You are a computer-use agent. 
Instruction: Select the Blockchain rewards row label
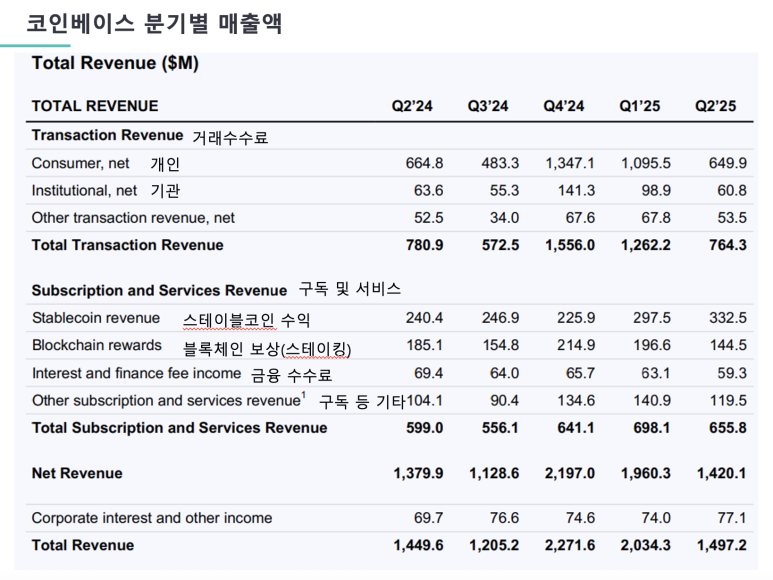[96, 345]
